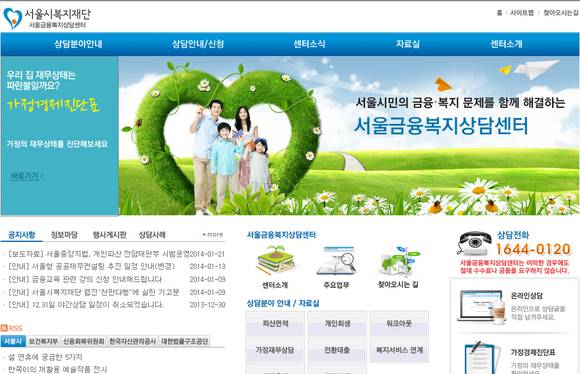Open the RSS item 설 연휴에 궁금한 5가지
This screenshot has width=580, height=374.
click(45, 357)
